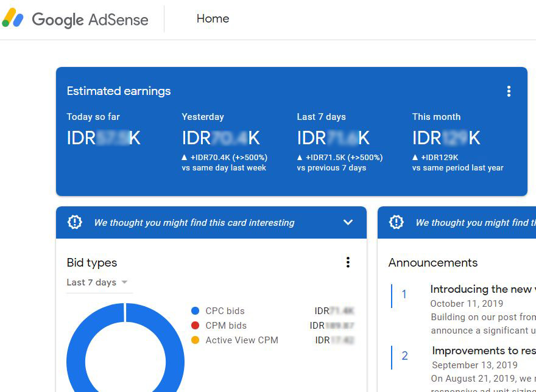Open Bid types card three-dot menu
Image resolution: width=536 pixels, height=392 pixels.
(348, 262)
